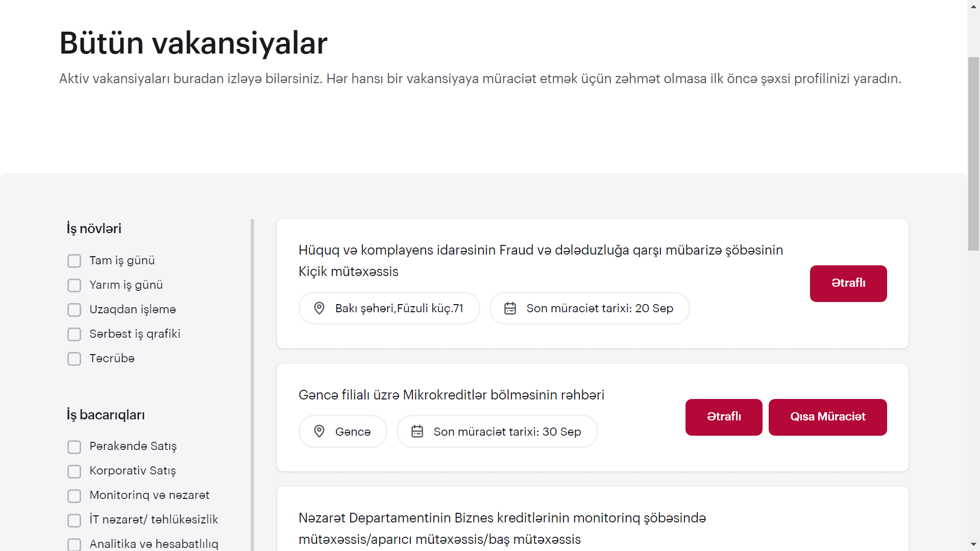Toggle the İT nəzarət/ təhlükəsizlik checkbox
Screen dimensions: 980x551
pos(75,520)
